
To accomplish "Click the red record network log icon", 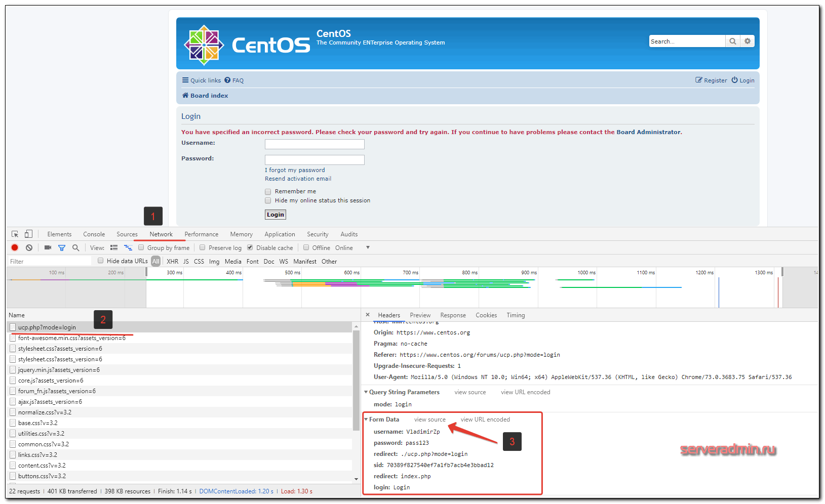I will (x=15, y=247).
